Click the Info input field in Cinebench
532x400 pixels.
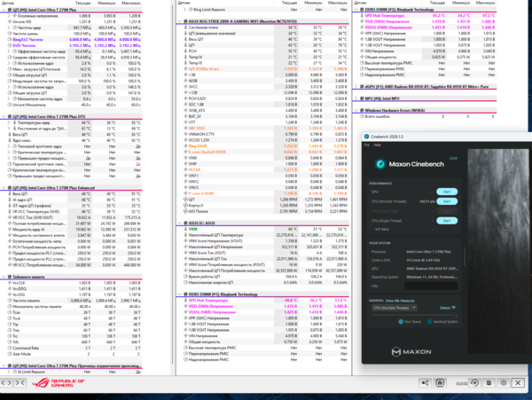pos(431,286)
